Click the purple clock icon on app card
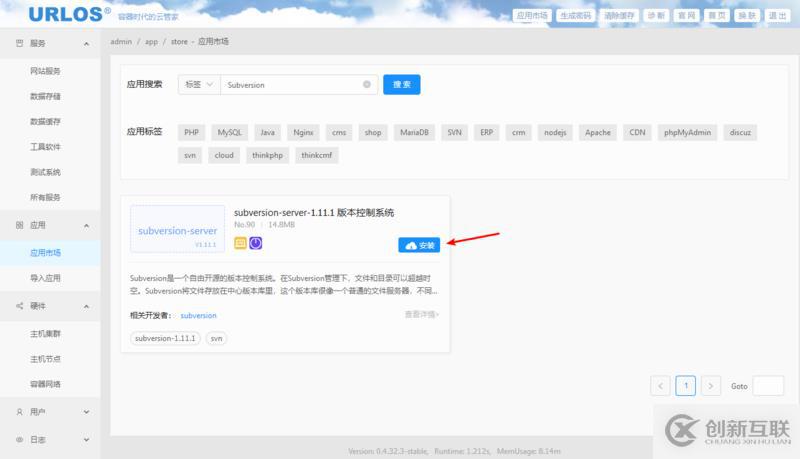The height and width of the screenshot is (459, 800). (x=255, y=243)
